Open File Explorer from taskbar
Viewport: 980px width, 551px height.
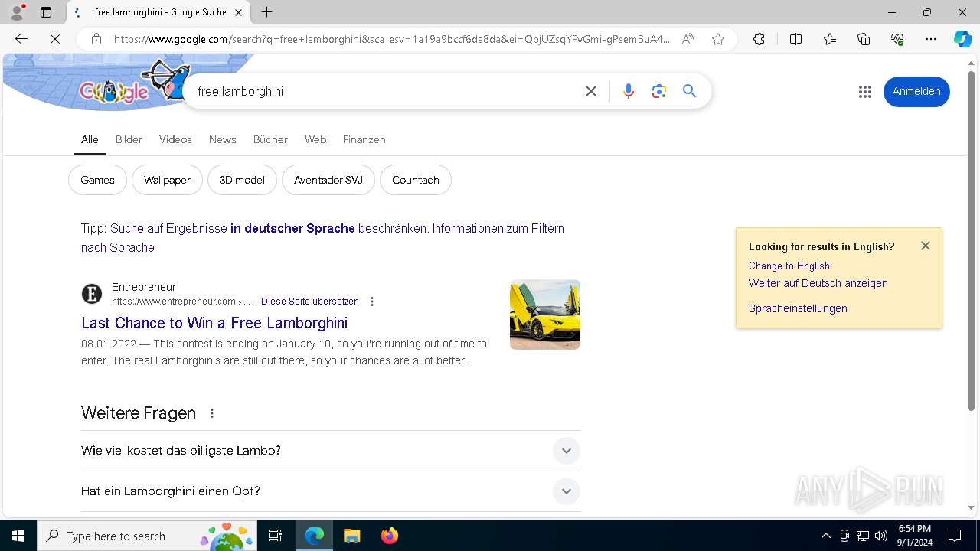coord(351,536)
